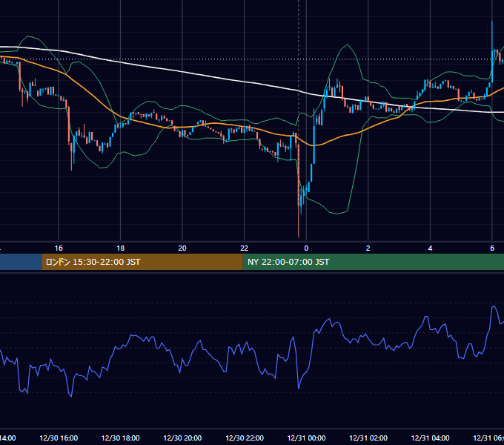Screen dimensions: 504x445
Task: Click the 12/31 02:00 date label
Action: click(368, 438)
